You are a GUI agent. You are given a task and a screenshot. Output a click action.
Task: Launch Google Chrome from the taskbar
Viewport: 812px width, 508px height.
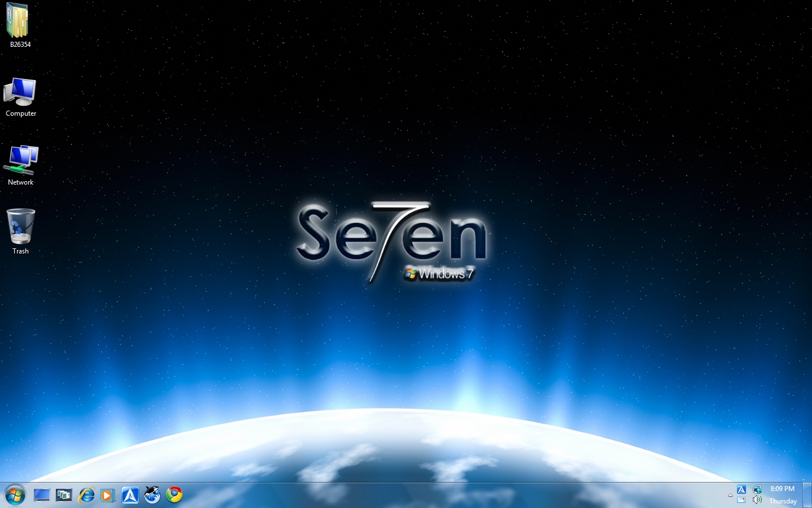point(174,495)
